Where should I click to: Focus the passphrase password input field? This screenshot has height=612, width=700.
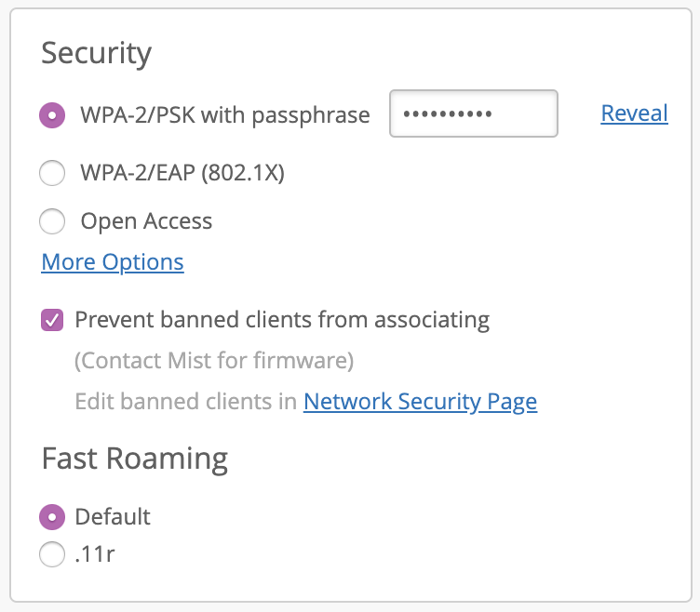coord(473,114)
